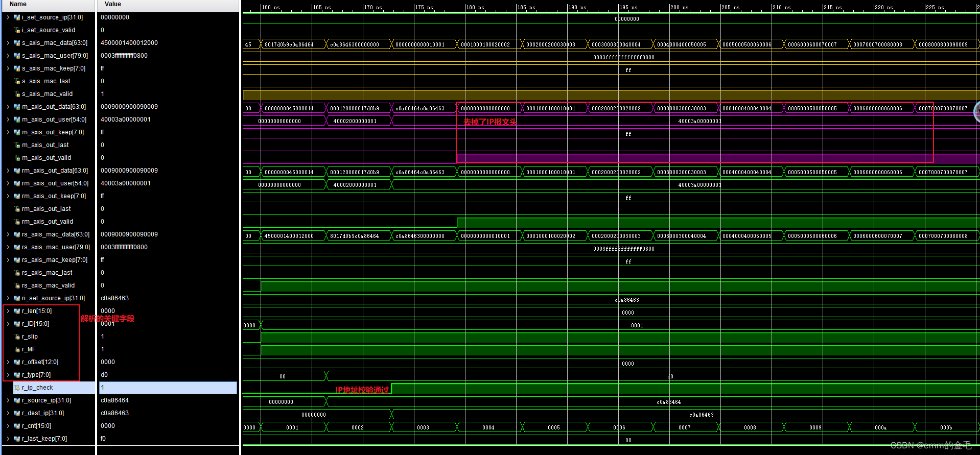Expand rs_axis_mac_data[63:0] signal
Screen dimensions: 980x455
click(8, 234)
